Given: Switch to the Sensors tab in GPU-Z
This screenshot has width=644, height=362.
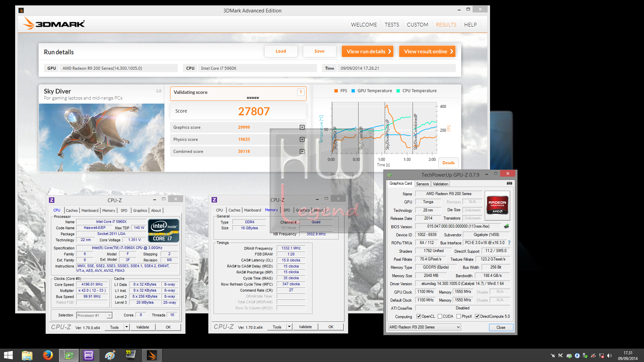Looking at the screenshot, I should 422,184.
